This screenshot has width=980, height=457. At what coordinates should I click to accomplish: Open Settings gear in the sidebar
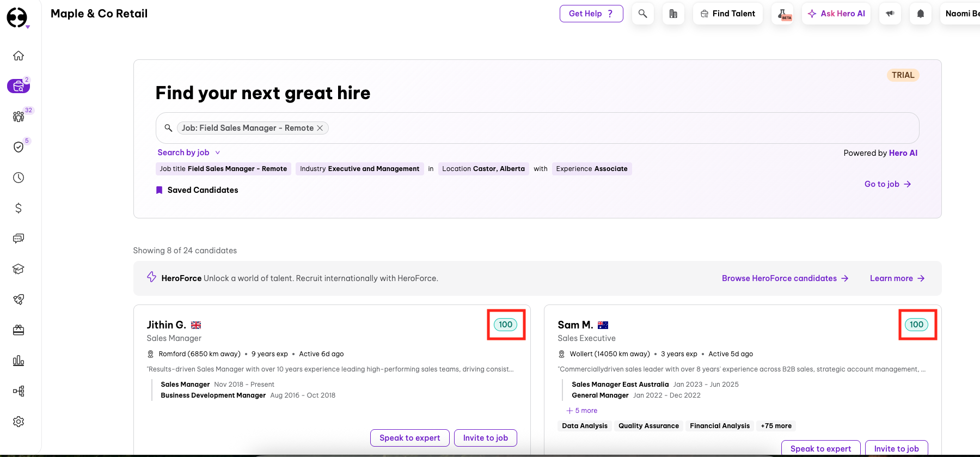[19, 422]
